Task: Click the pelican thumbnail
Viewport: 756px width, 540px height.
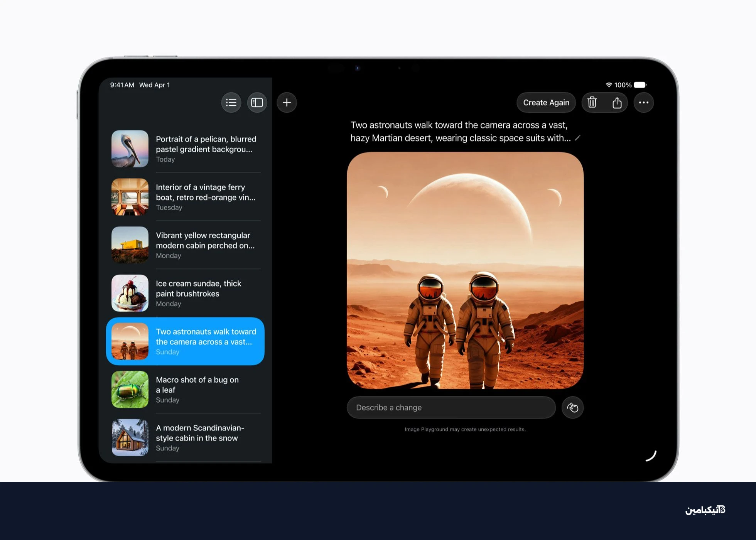Action: pos(130,149)
